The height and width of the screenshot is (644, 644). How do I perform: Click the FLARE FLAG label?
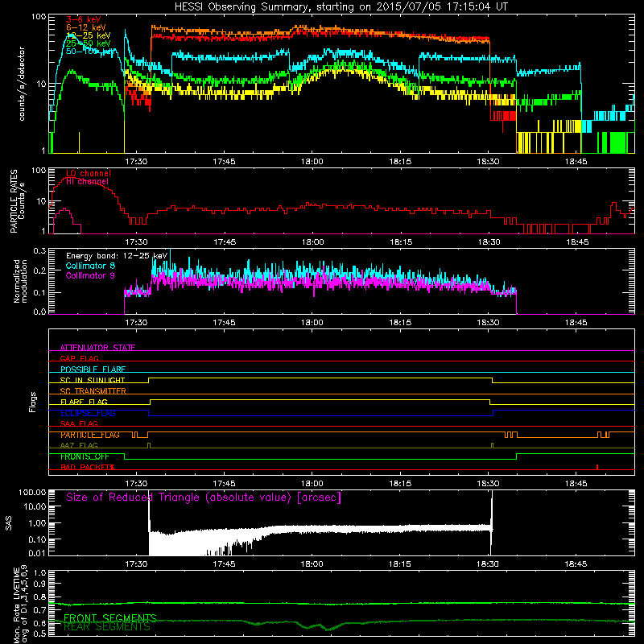84,402
